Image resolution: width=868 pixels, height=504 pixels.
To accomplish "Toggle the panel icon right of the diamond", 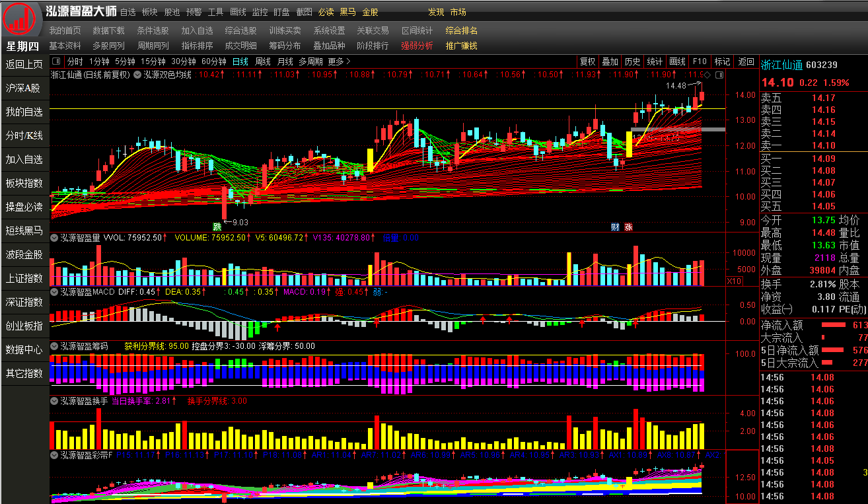I will tap(718, 75).
